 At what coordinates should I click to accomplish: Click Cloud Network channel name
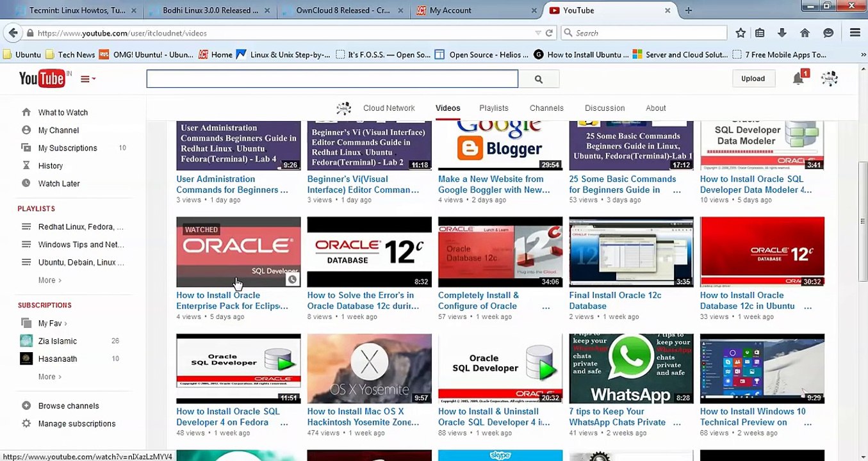coord(389,108)
